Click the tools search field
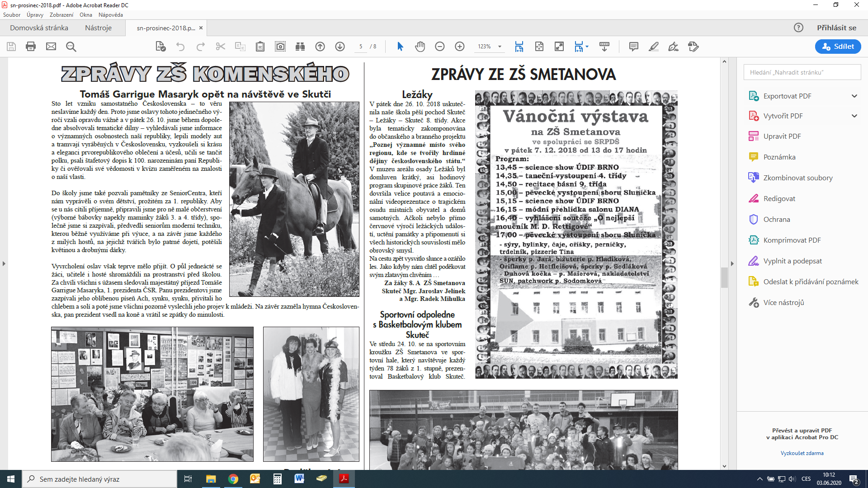 click(x=802, y=72)
